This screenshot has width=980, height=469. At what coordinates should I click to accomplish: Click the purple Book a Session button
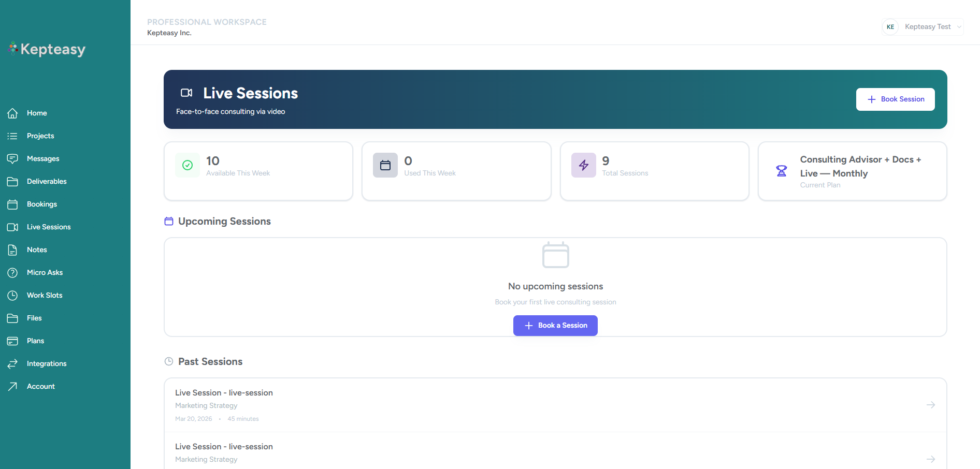click(x=555, y=325)
